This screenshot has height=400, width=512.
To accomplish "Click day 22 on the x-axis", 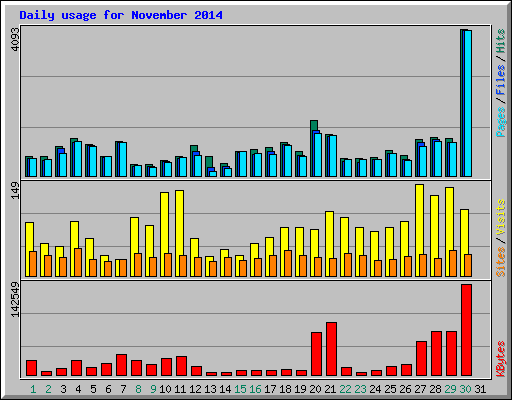I will pos(345,389).
